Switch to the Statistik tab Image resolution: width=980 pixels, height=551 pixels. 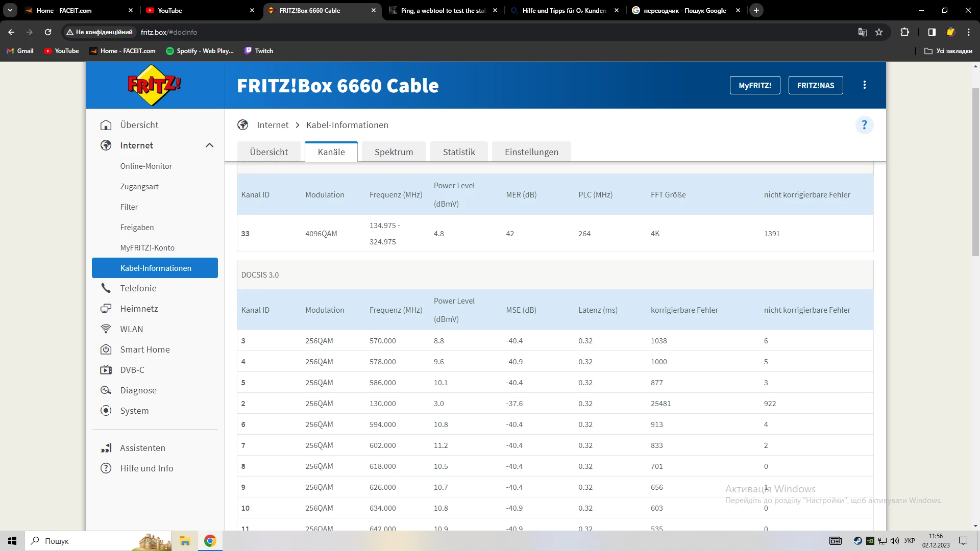tap(458, 152)
